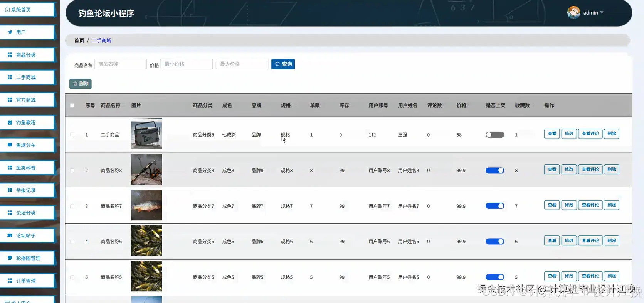Click the trash icon in 删除 batch button
This screenshot has height=303, width=644.
point(75,83)
